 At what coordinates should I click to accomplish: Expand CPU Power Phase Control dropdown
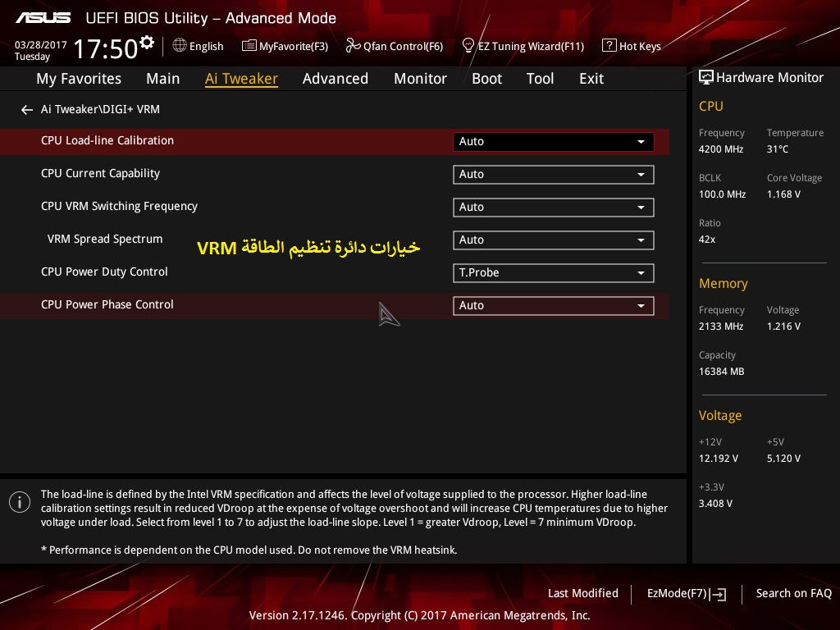554,306
